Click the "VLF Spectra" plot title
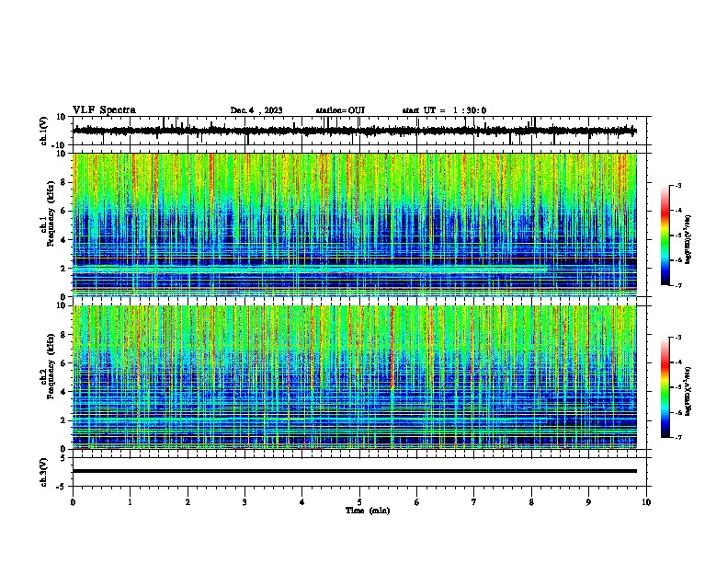The image size is (728, 563). pos(104,110)
